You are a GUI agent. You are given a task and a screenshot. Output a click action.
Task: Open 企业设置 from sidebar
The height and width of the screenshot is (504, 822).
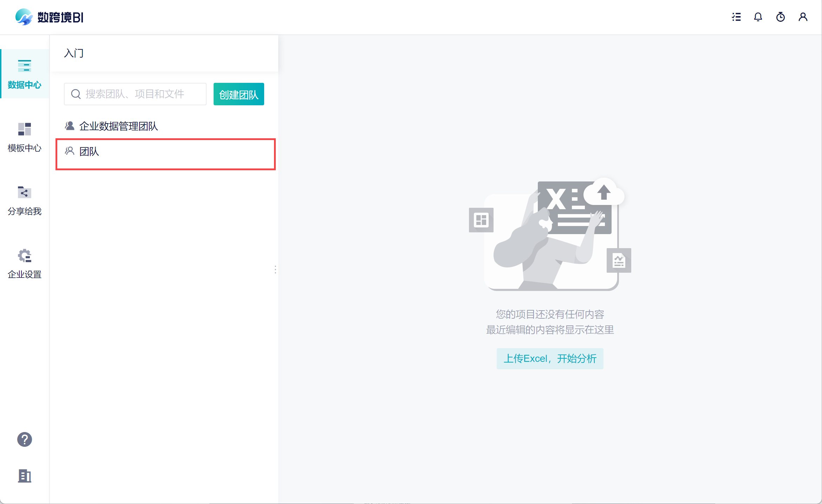coord(25,264)
